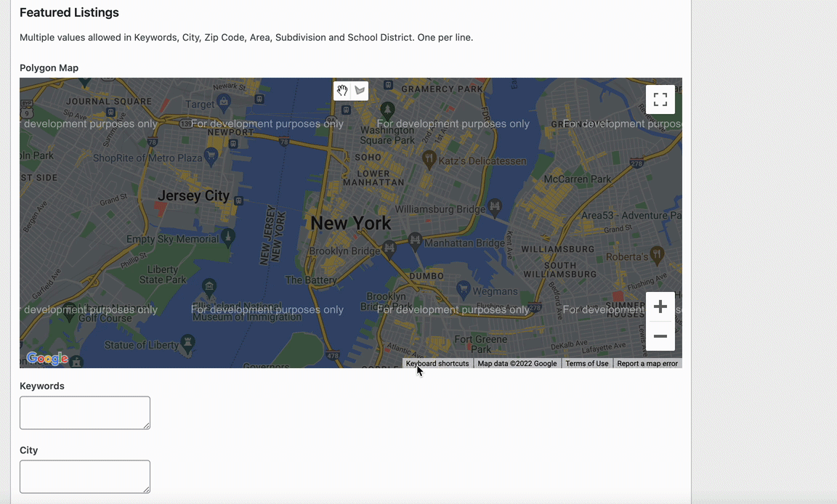The height and width of the screenshot is (504, 837).
Task: Click the Liberty State Park label
Action: (162, 275)
